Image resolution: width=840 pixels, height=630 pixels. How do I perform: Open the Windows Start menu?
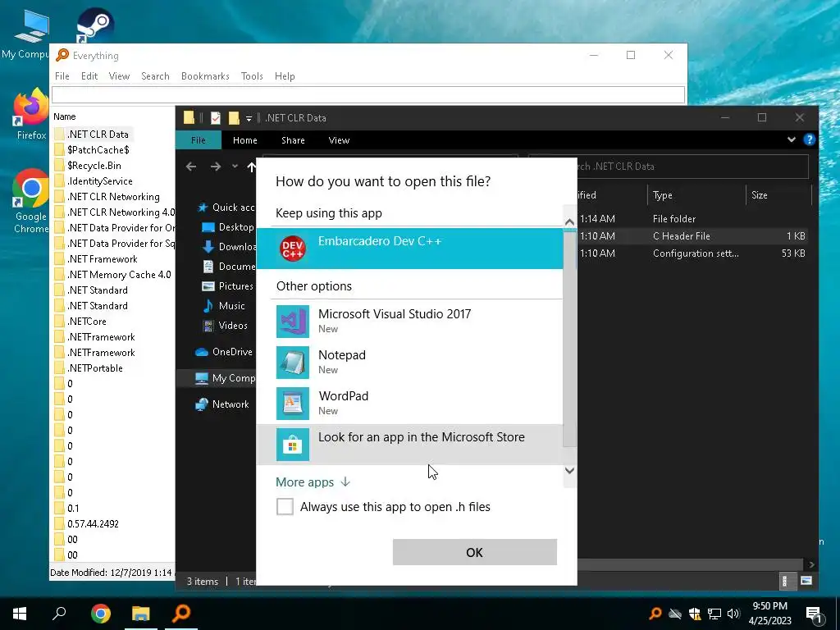(20, 614)
